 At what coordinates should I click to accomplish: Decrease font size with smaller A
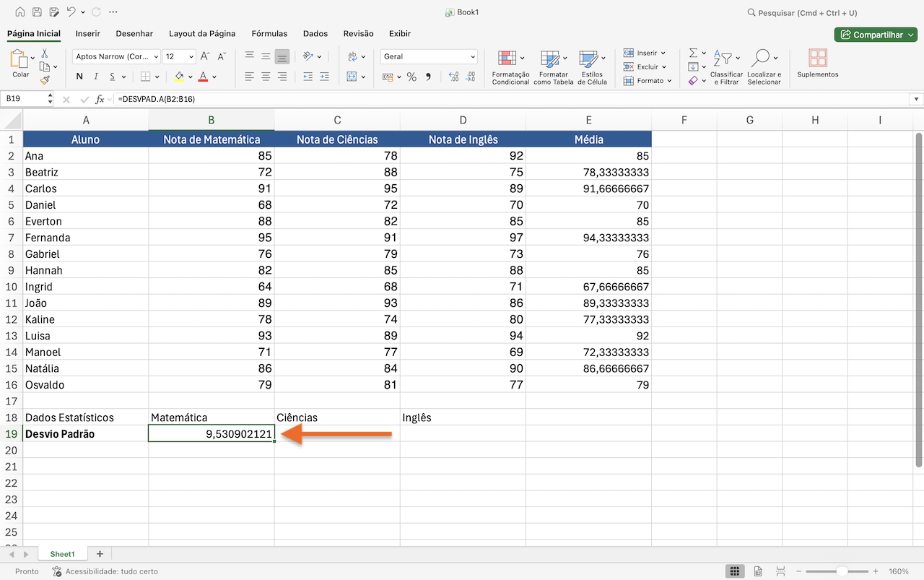(x=222, y=56)
